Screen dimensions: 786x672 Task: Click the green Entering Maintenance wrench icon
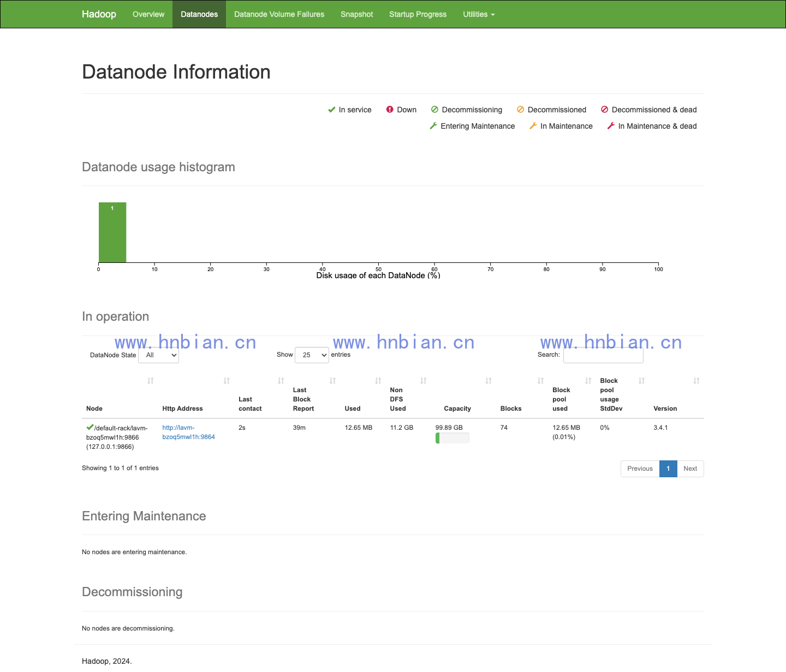[433, 126]
